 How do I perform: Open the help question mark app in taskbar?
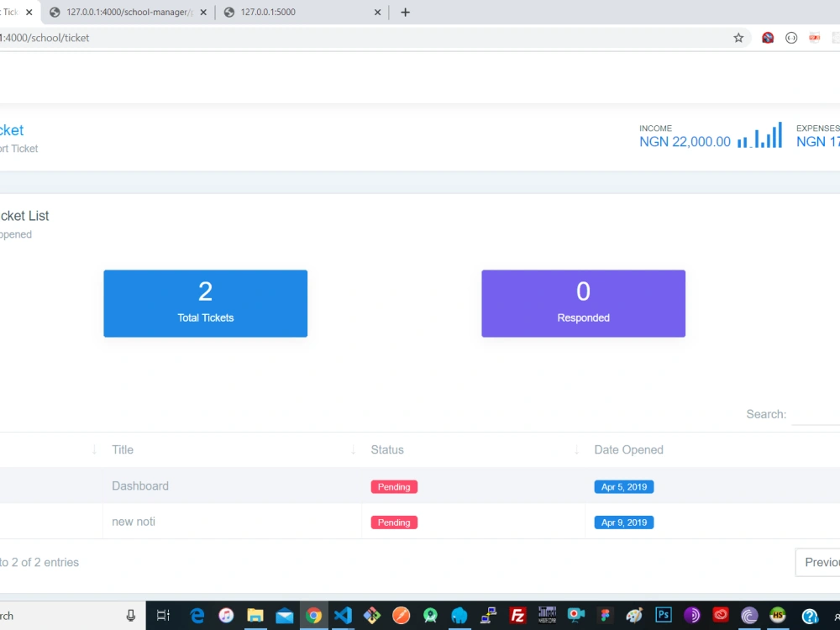pos(810,616)
